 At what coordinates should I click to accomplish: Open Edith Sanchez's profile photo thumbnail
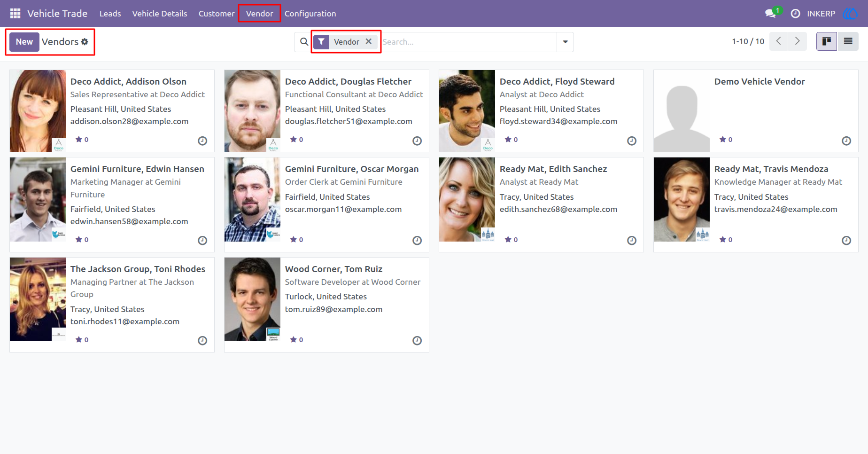pyautogui.click(x=467, y=199)
